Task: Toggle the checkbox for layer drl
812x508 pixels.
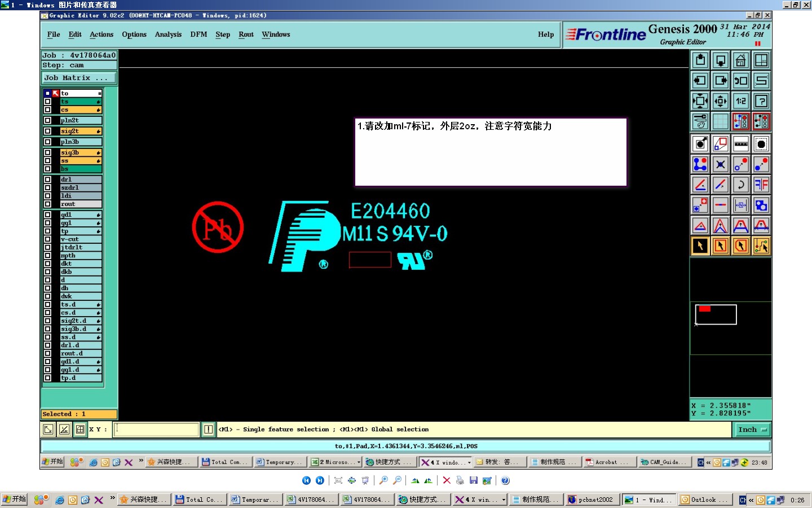Action: (48, 179)
